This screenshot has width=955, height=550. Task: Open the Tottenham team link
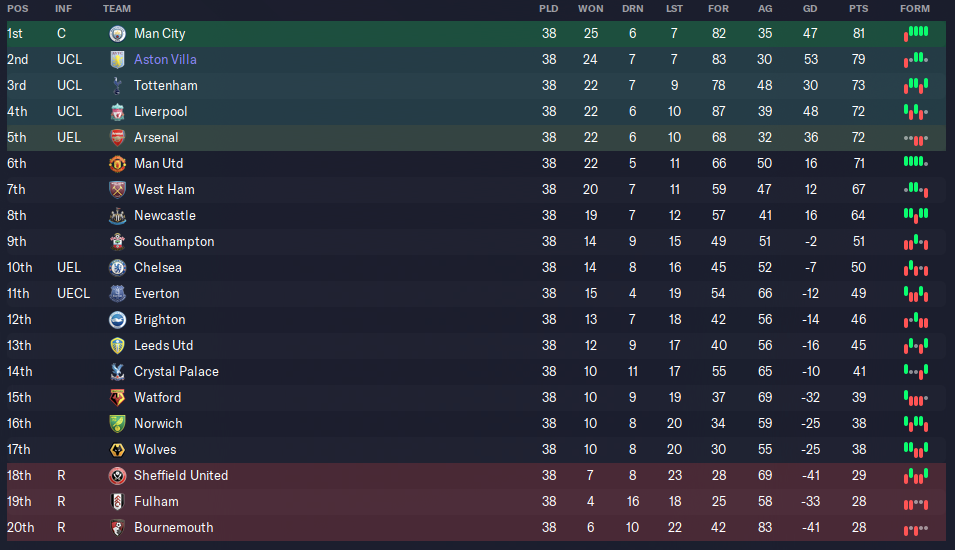coord(166,85)
